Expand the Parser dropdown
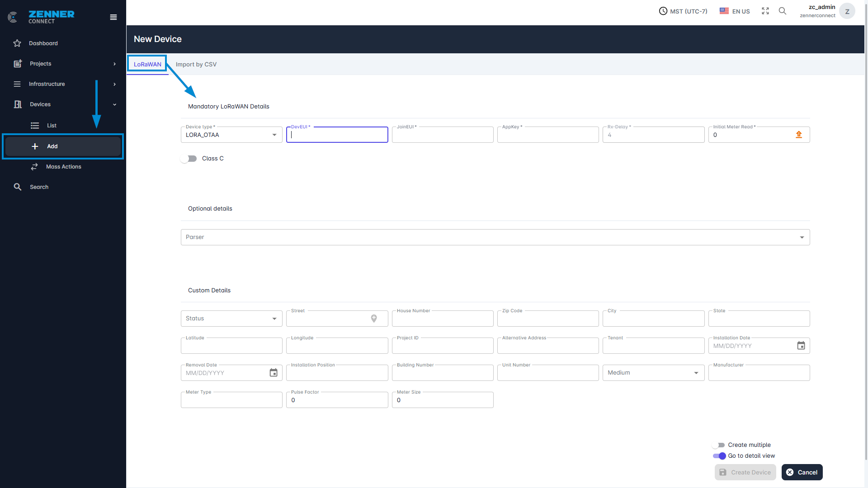The width and height of the screenshot is (868, 488). pos(495,237)
